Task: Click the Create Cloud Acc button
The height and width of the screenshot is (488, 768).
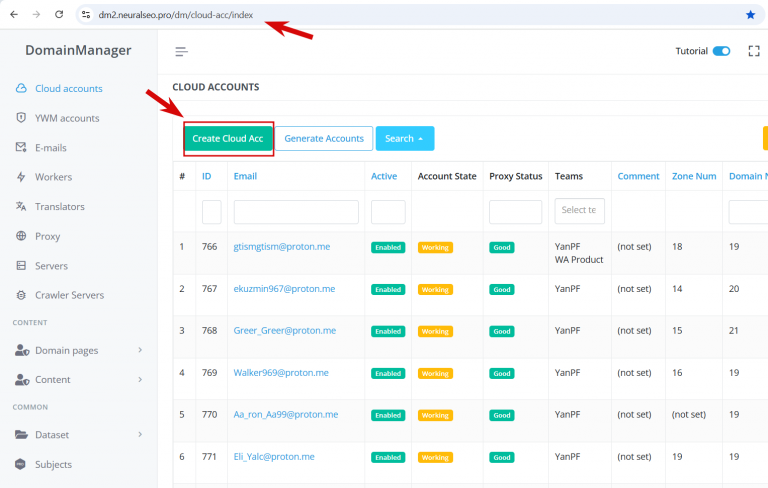Action: point(228,139)
